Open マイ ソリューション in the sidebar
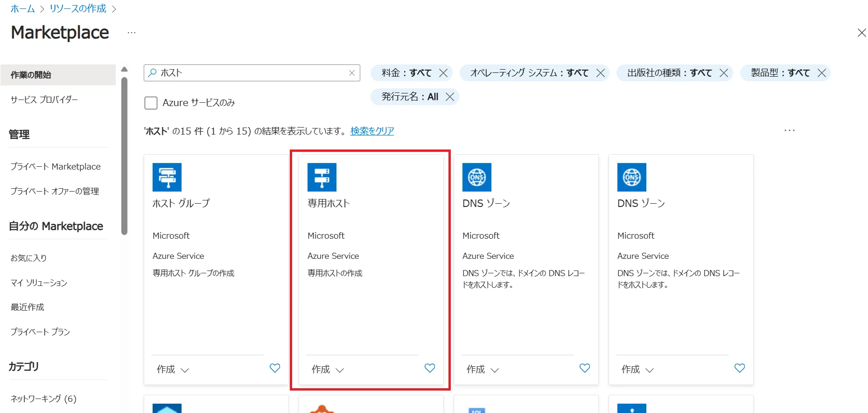 click(x=39, y=283)
